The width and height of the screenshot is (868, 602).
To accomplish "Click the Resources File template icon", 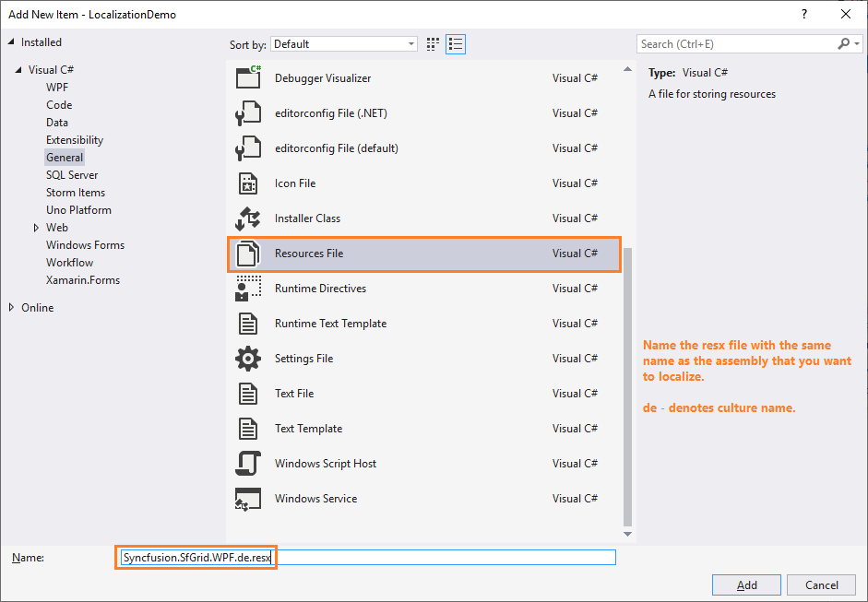I will [248, 254].
